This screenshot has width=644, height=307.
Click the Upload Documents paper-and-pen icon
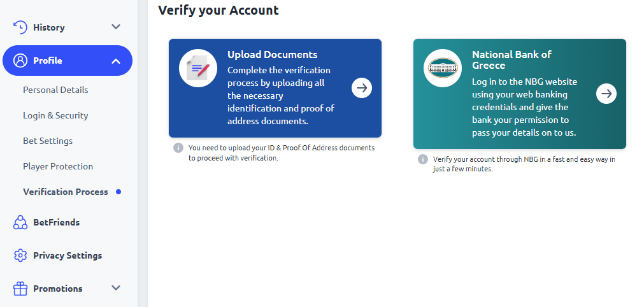pyautogui.click(x=198, y=68)
